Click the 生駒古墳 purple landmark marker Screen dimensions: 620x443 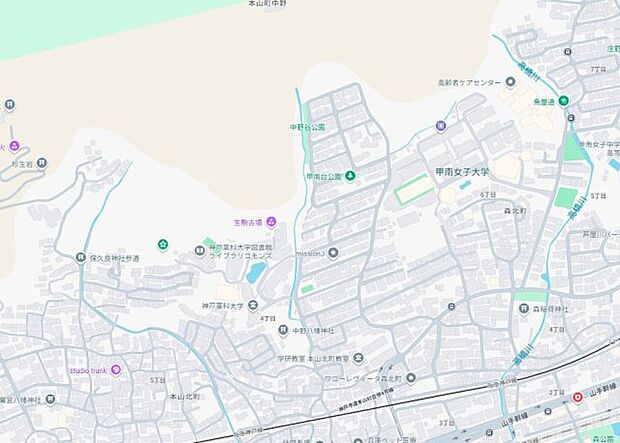pos(270,222)
